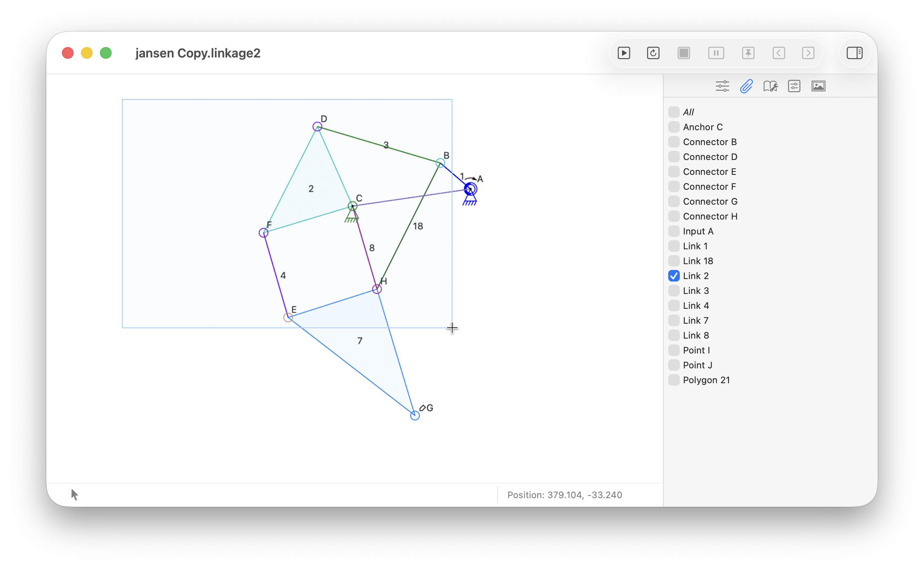
Task: Click connector B joint circle on canvas
Action: click(440, 163)
